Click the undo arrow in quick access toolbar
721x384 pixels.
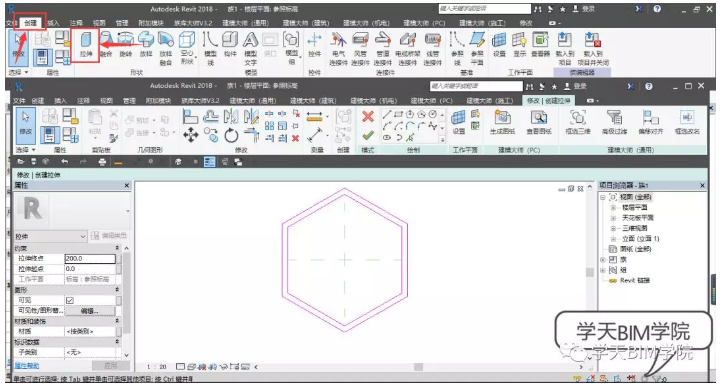pos(64,162)
